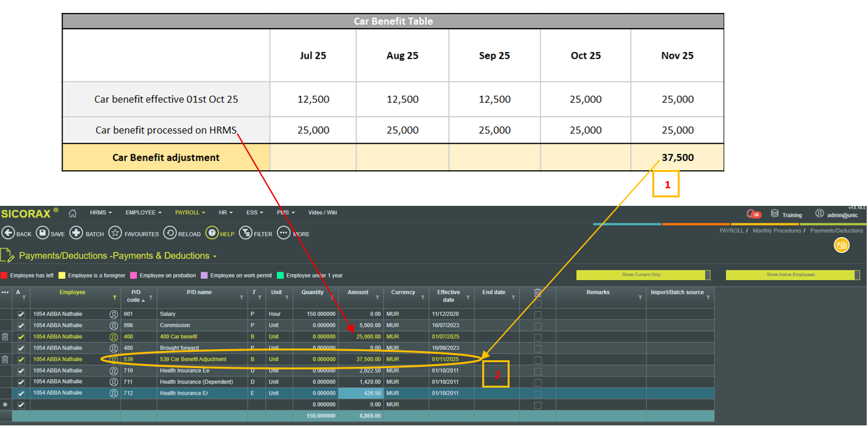This screenshot has height=428, width=868.
Task: Expand the Payments & Deductions title dropdown
Action: click(x=215, y=256)
